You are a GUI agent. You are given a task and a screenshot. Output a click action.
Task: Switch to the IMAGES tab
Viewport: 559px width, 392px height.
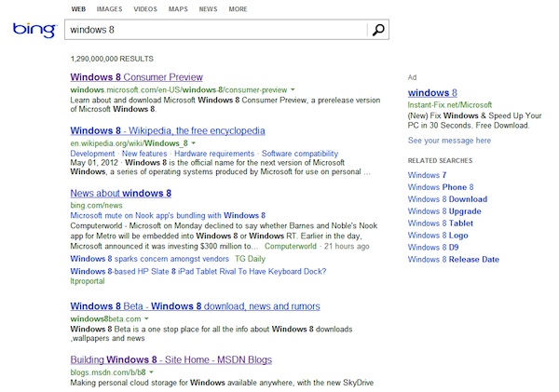(109, 9)
